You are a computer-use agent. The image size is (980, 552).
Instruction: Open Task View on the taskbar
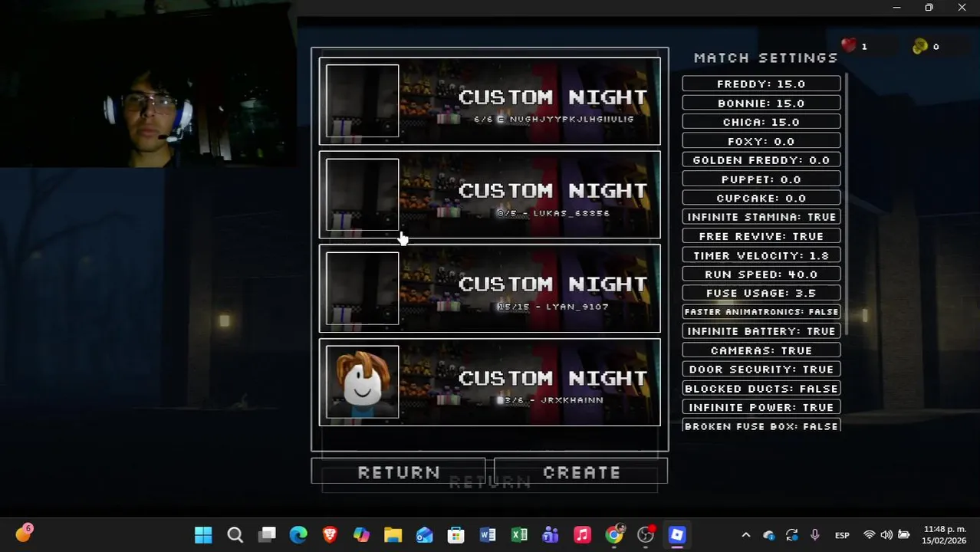pos(267,535)
